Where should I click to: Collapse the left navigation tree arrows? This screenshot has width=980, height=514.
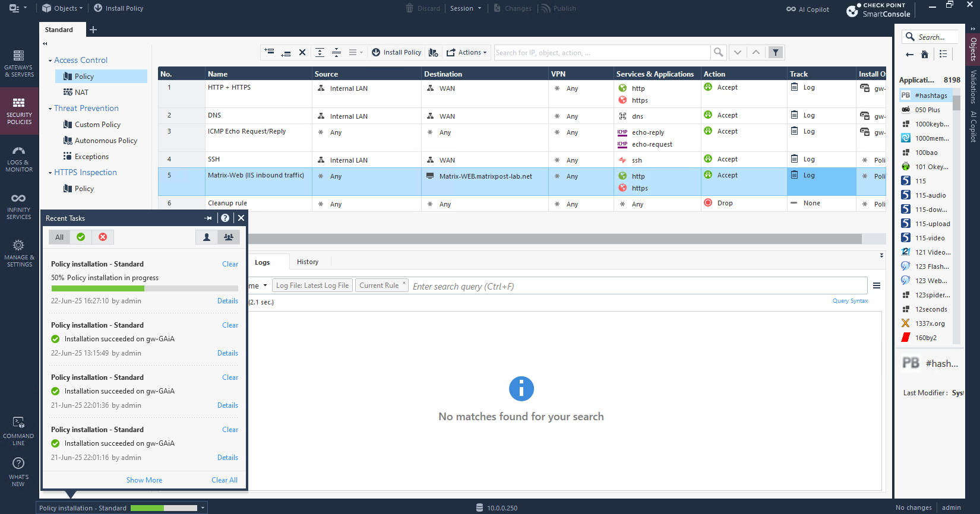pos(45,43)
